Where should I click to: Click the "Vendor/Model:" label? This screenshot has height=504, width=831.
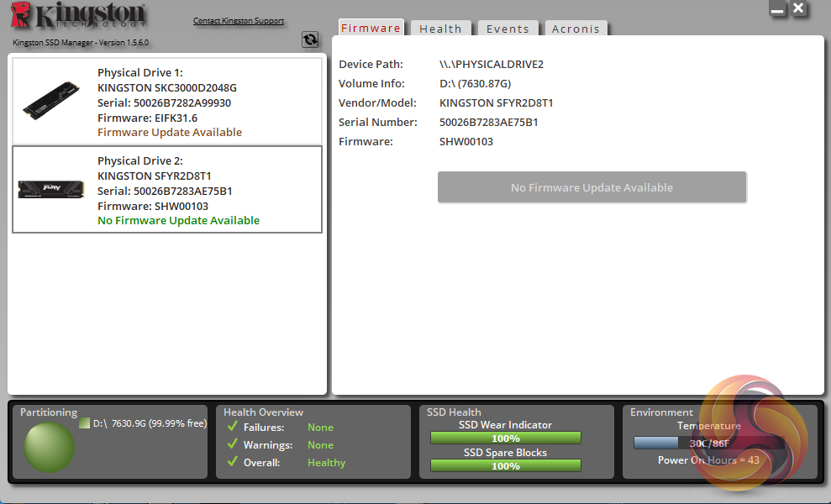pos(377,102)
